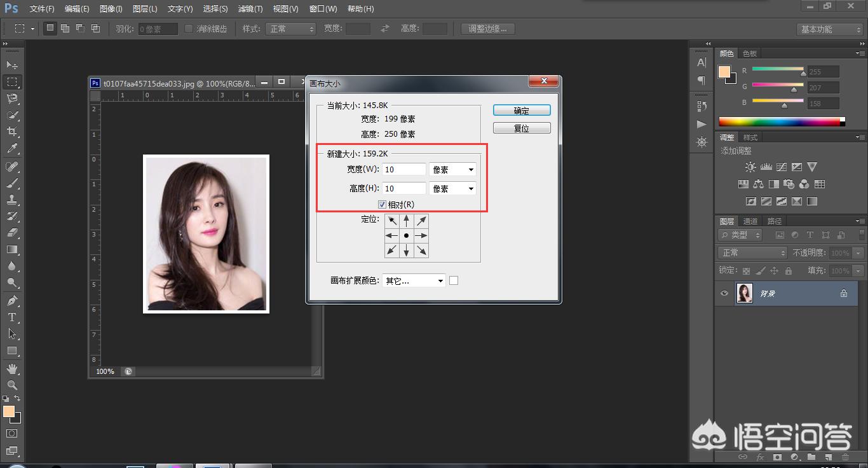868x468 pixels.
Task: Click the 复位 button in the dialog
Action: coord(522,127)
